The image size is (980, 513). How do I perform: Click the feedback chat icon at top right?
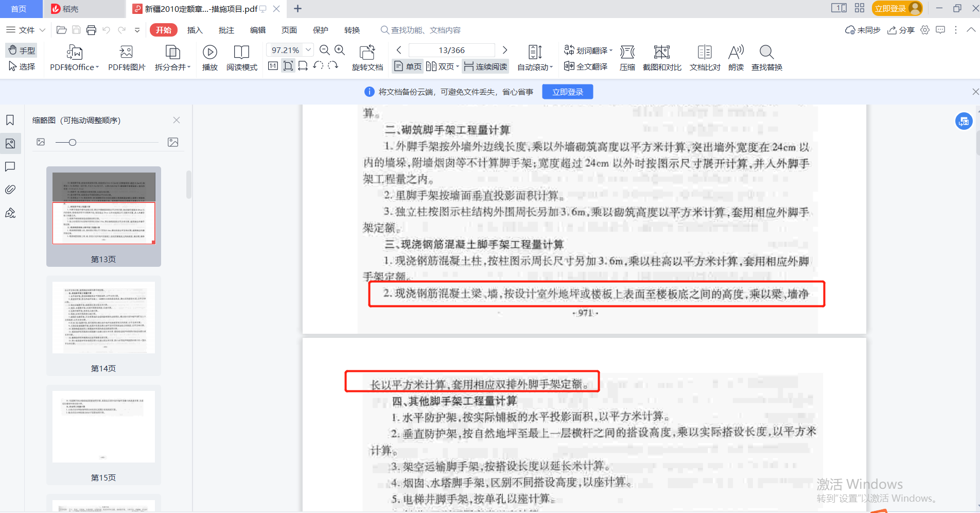pyautogui.click(x=940, y=30)
